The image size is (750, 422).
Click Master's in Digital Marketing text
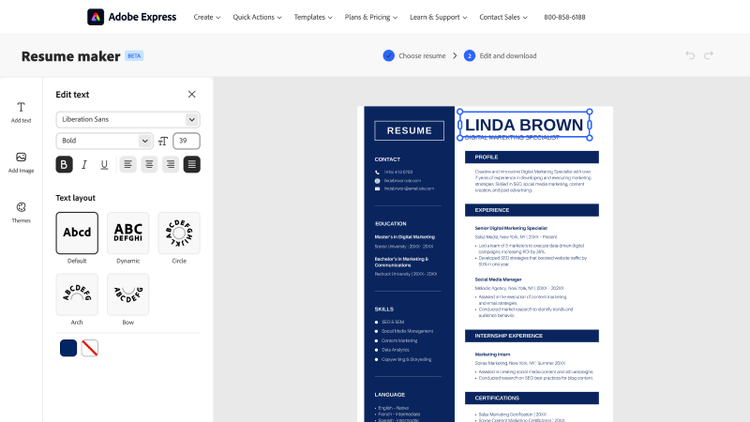(405, 237)
